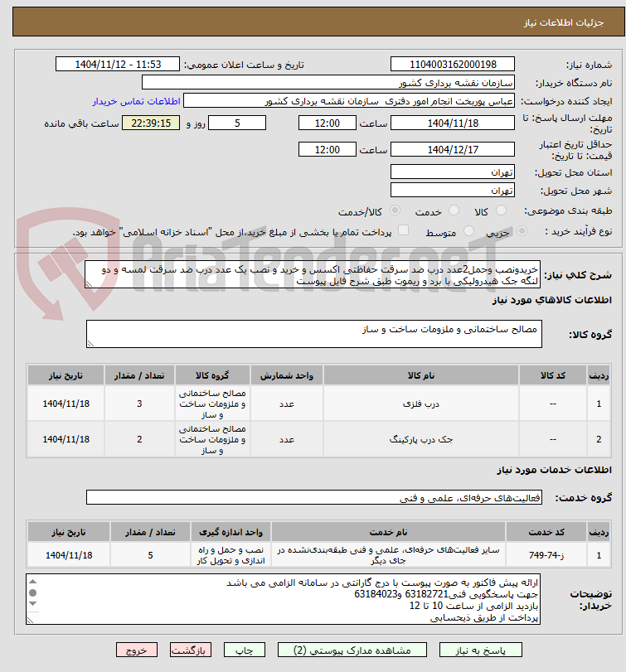
Task: Click the جزئیات اطلاعات نیاز page header
Action: coord(318,22)
